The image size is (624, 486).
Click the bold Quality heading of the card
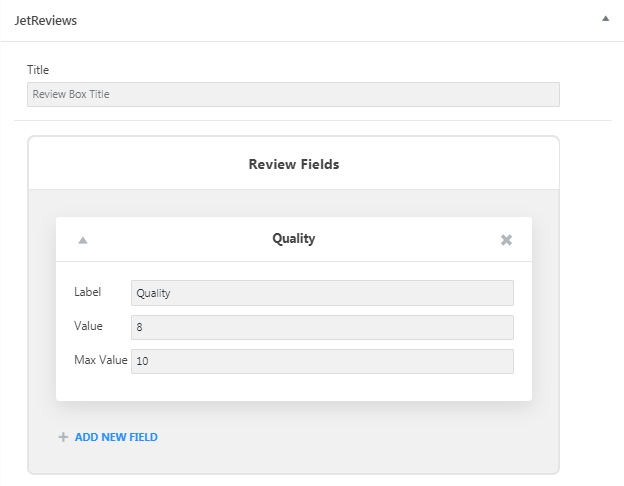pyautogui.click(x=294, y=238)
